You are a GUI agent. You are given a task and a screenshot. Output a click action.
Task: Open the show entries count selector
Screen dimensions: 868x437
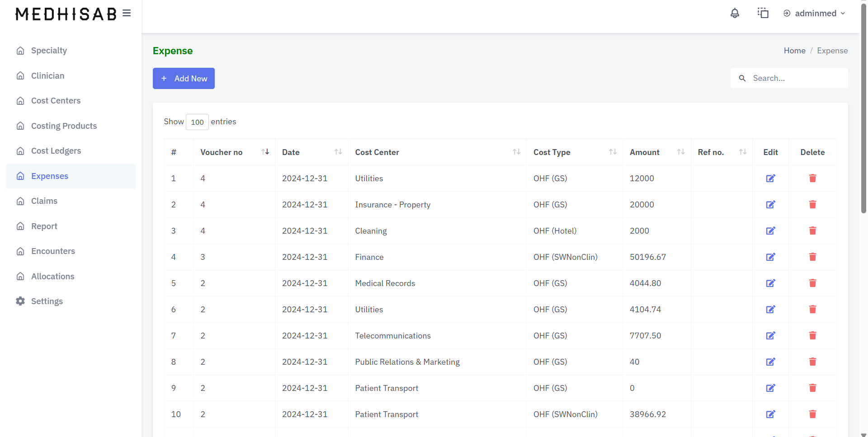pos(197,122)
